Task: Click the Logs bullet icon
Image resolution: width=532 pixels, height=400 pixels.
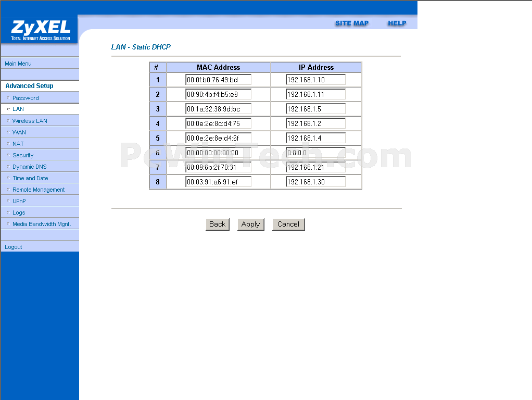Action: [x=8, y=212]
